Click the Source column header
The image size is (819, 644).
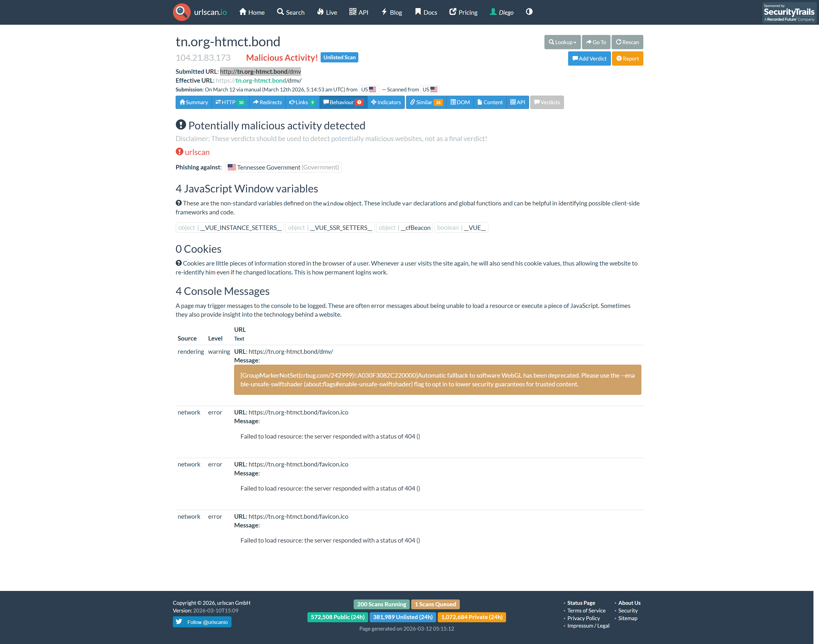(x=187, y=338)
